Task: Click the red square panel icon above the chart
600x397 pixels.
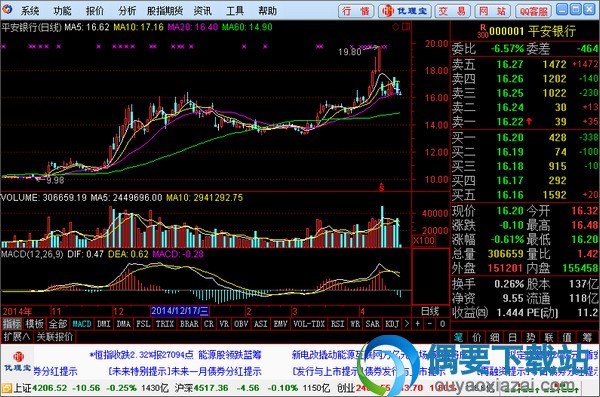Action: click(406, 27)
